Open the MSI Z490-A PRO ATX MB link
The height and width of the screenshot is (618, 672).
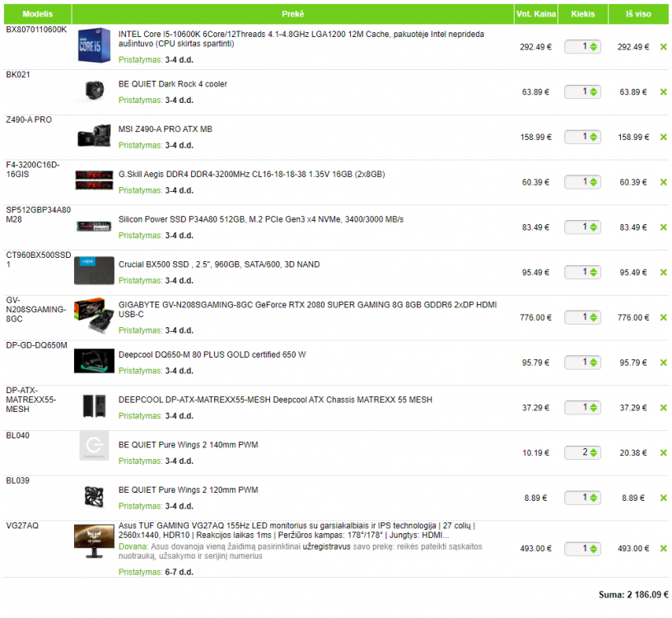(x=166, y=129)
